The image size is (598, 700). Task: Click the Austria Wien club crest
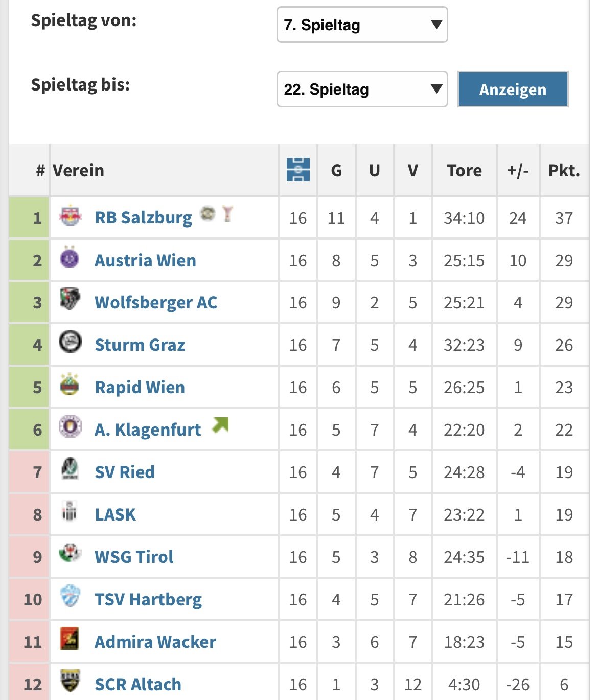tap(70, 258)
